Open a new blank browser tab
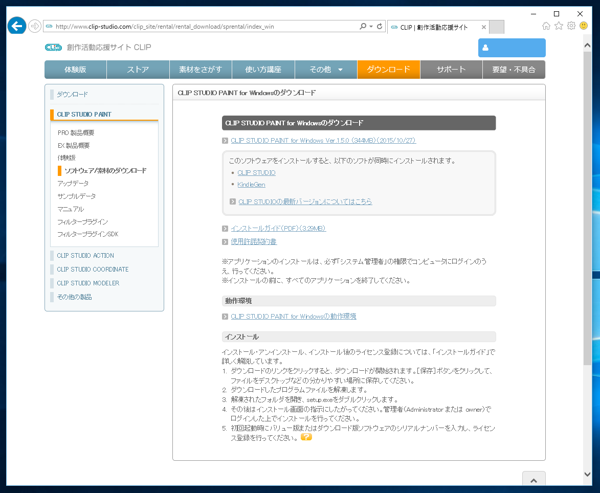 click(497, 27)
